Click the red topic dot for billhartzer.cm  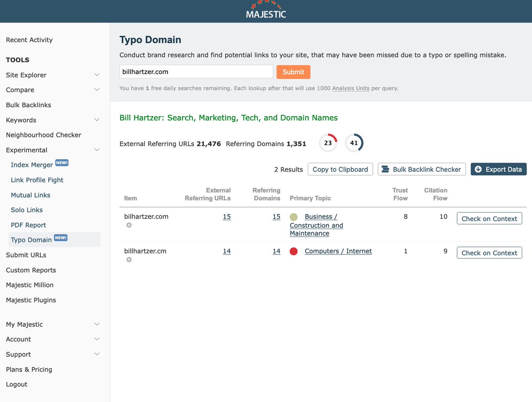click(293, 251)
